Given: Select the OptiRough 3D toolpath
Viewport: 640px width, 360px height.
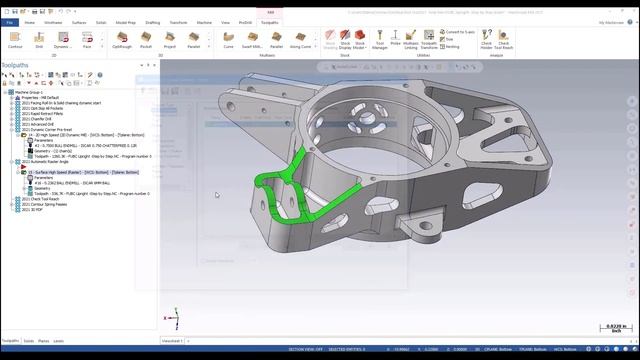Looking at the screenshot, I should (122, 40).
